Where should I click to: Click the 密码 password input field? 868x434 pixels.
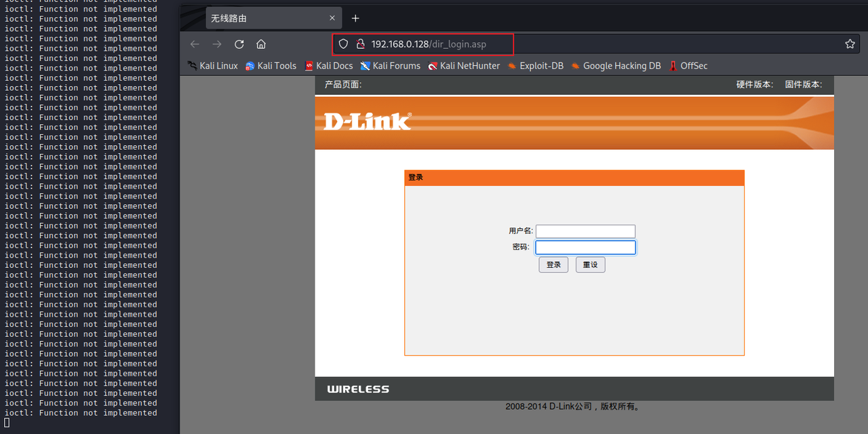coord(586,248)
